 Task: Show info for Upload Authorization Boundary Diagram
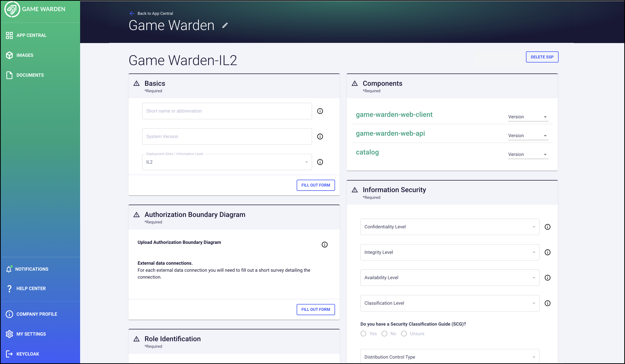click(324, 245)
